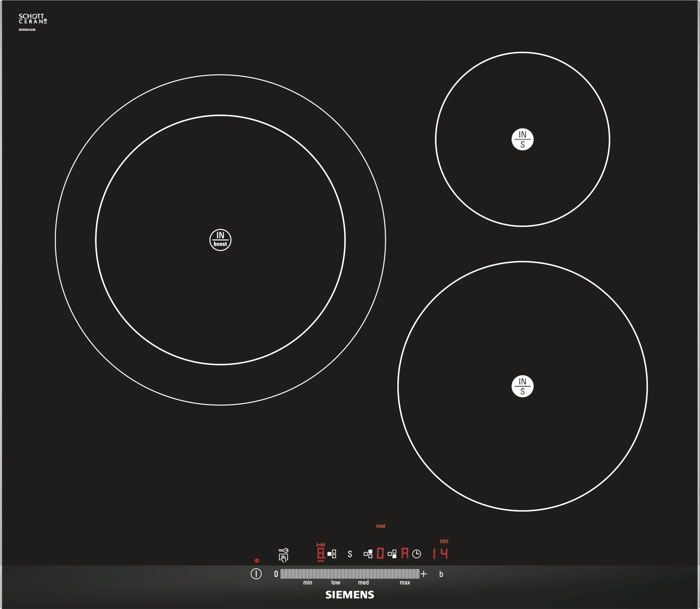Screen dimensions: 700x609
Task: Tap the child lock key-and-hand icon
Action: tap(284, 555)
